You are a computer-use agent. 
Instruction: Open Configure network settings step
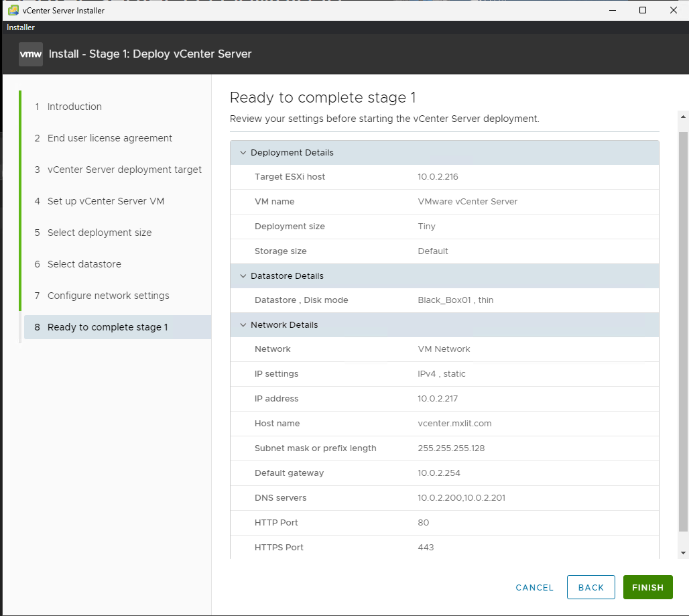pyautogui.click(x=108, y=296)
